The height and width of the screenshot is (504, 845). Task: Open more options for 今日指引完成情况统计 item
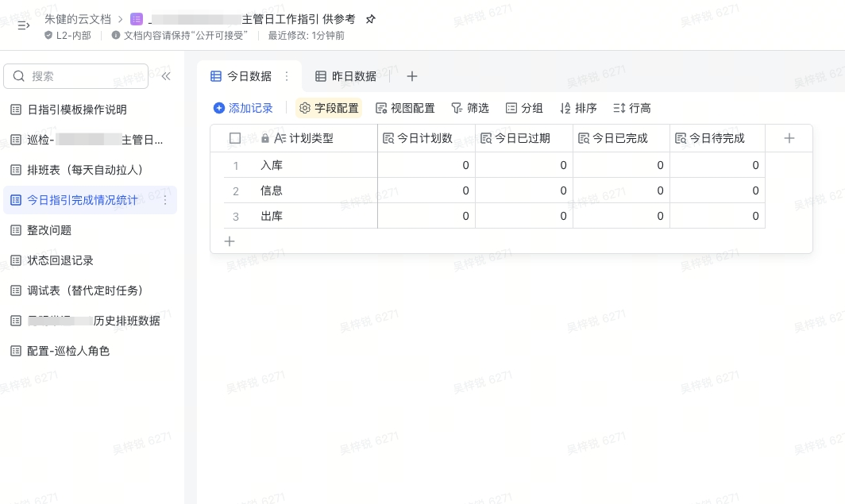tap(165, 200)
